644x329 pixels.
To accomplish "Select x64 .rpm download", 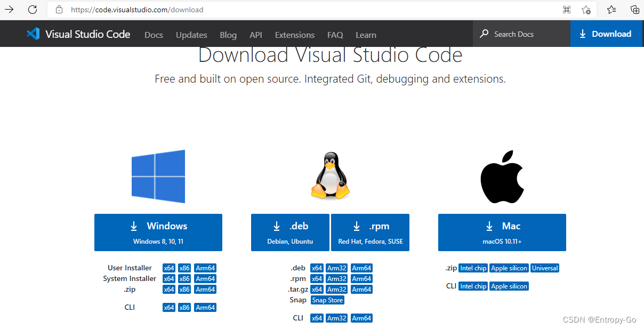I will point(317,278).
